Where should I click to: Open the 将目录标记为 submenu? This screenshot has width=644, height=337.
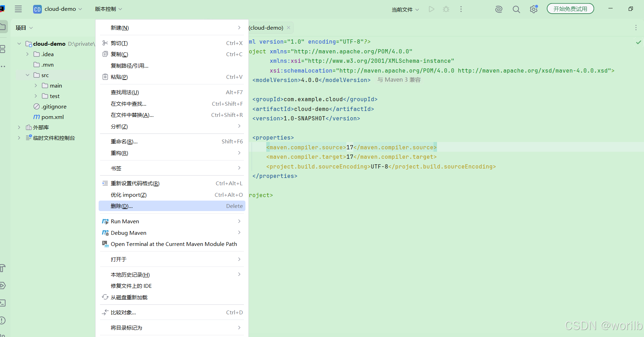(x=172, y=328)
